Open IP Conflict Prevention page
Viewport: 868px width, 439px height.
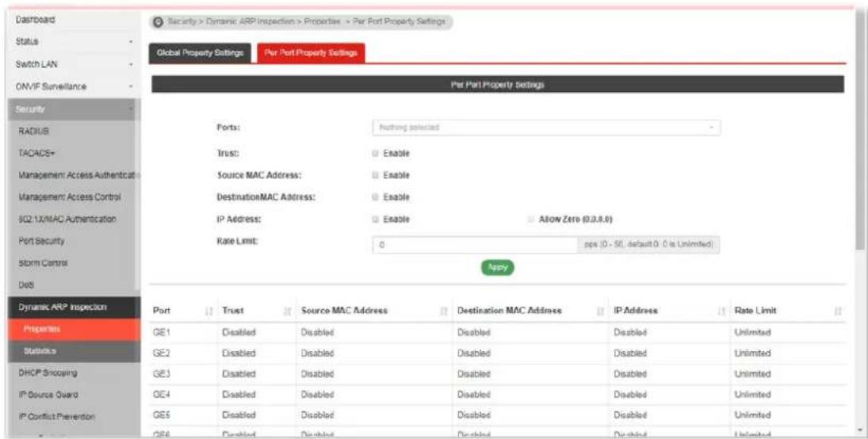pyautogui.click(x=56, y=417)
